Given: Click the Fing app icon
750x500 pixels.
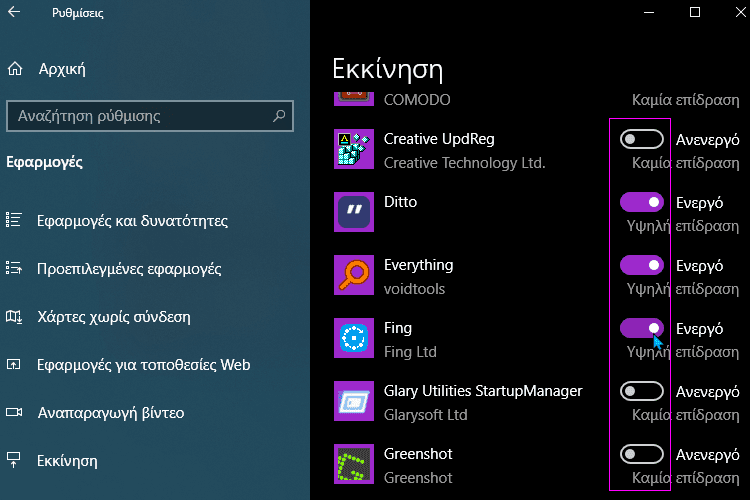Looking at the screenshot, I should [353, 338].
